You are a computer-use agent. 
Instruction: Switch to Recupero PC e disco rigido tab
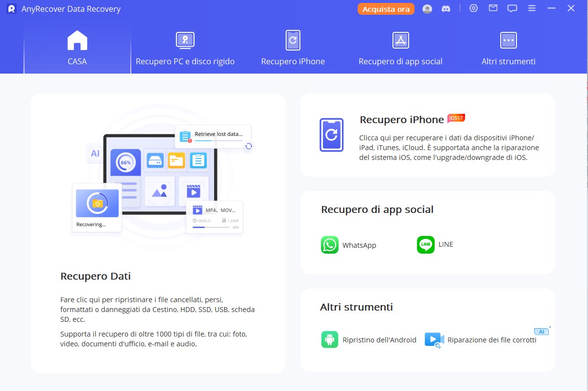(x=185, y=49)
